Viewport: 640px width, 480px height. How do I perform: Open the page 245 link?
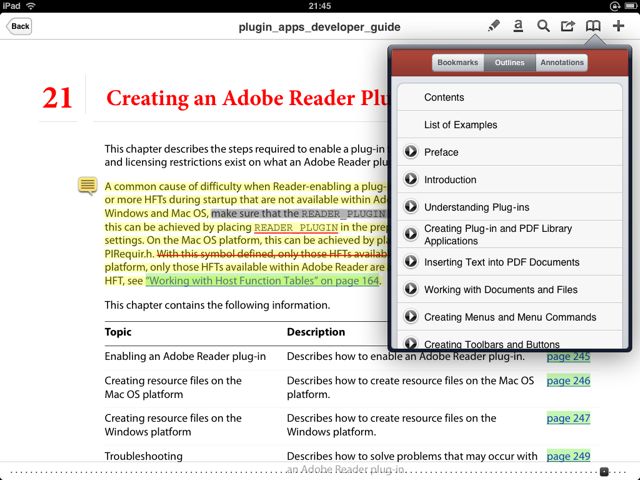click(x=568, y=356)
